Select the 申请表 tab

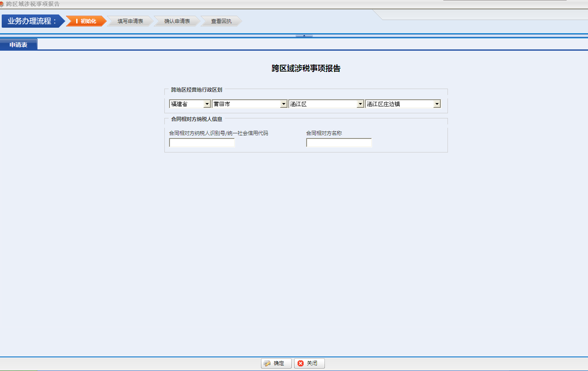click(x=18, y=44)
